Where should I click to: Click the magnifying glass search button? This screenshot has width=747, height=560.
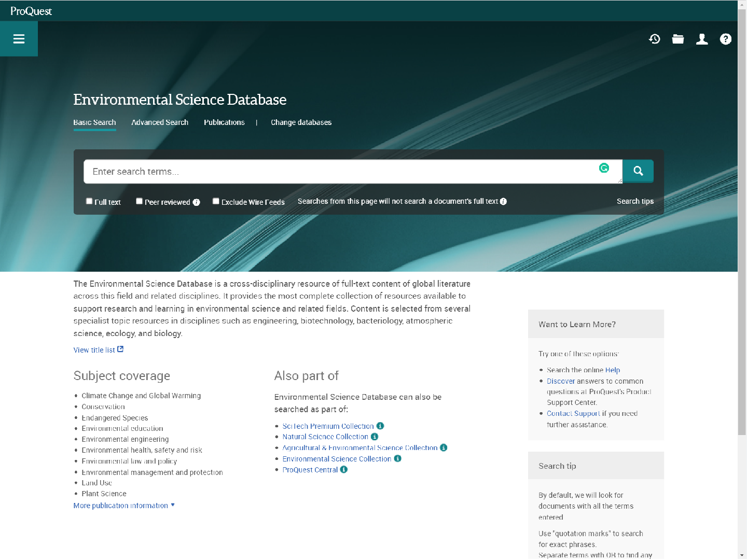[638, 171]
